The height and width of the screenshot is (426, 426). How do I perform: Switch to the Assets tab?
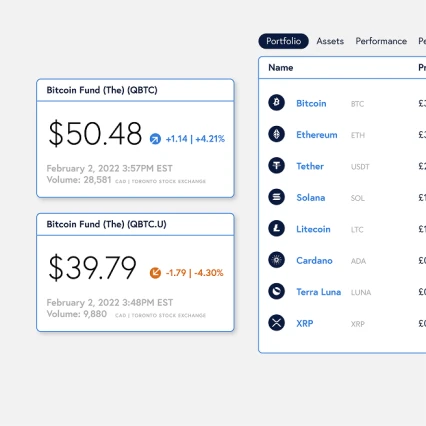tap(330, 41)
